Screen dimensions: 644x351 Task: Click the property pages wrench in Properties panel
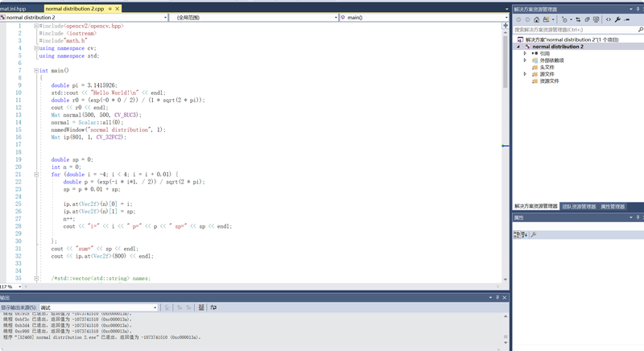click(534, 235)
